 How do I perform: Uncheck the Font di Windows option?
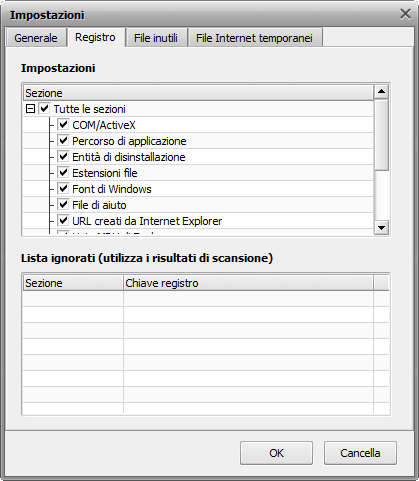point(63,189)
